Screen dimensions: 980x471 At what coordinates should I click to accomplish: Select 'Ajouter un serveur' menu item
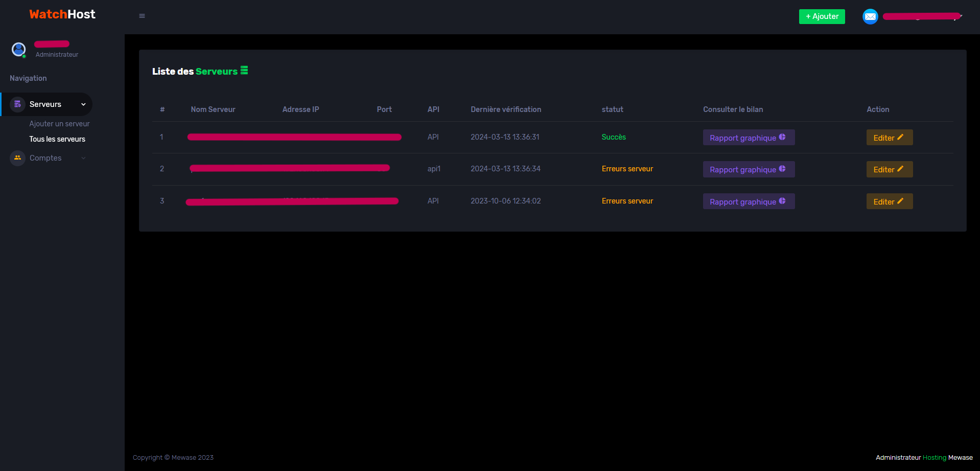pos(59,124)
